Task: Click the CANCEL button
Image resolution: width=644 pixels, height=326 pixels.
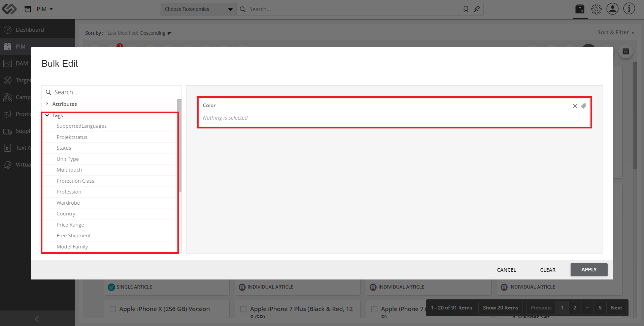Action: click(x=506, y=270)
